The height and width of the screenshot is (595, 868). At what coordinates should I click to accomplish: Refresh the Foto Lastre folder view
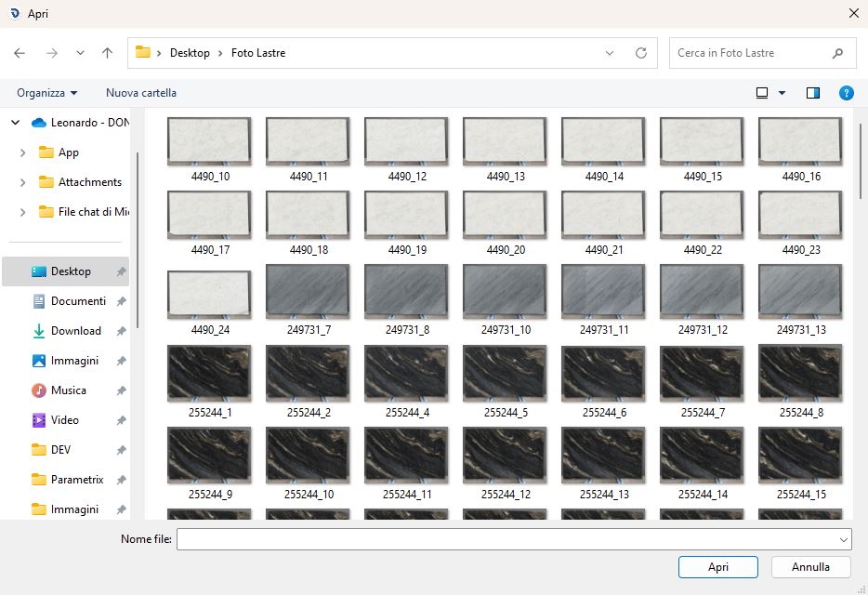point(641,53)
